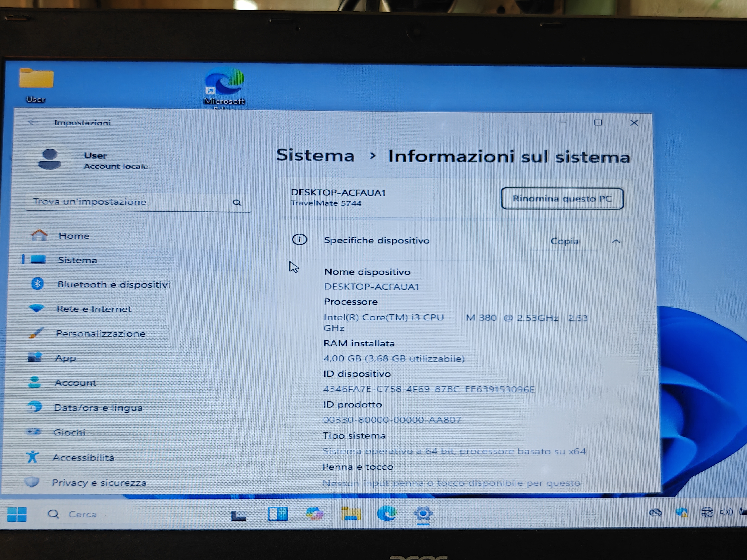Click the volume speaker tray icon
747x560 pixels.
726,512
